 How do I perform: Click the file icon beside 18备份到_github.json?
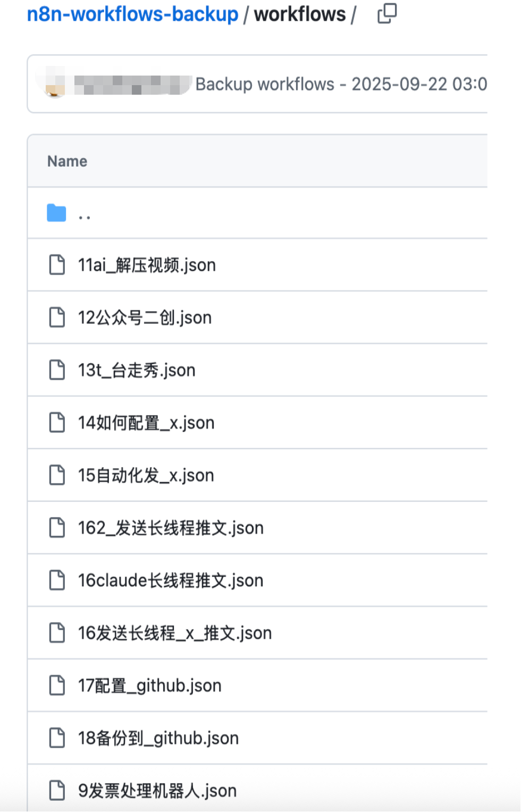click(57, 738)
